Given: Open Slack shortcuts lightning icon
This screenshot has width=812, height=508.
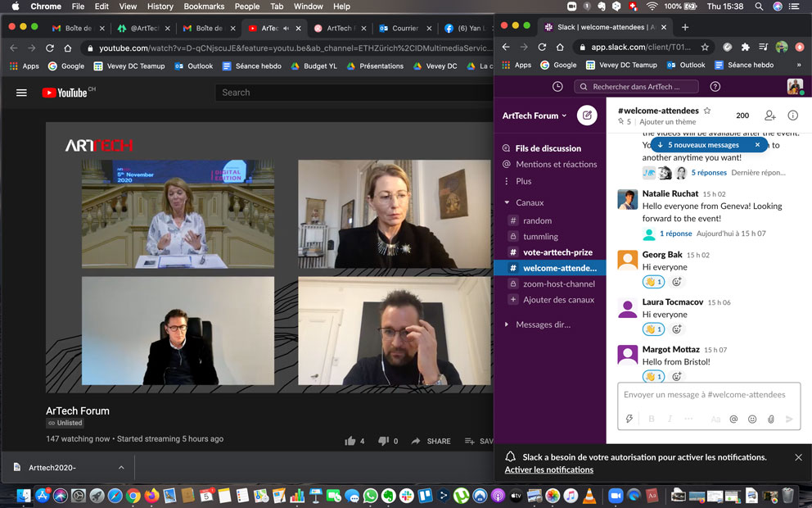Looking at the screenshot, I should pyautogui.click(x=629, y=419).
